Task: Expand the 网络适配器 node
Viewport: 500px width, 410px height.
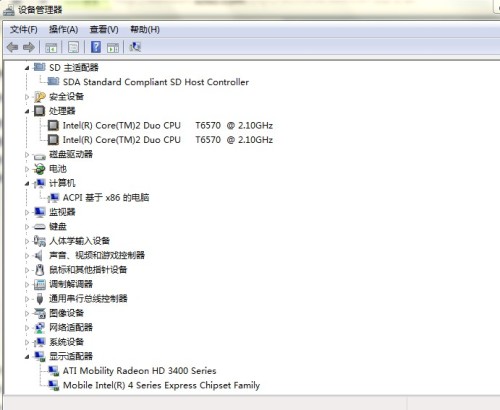Action: pos(27,328)
